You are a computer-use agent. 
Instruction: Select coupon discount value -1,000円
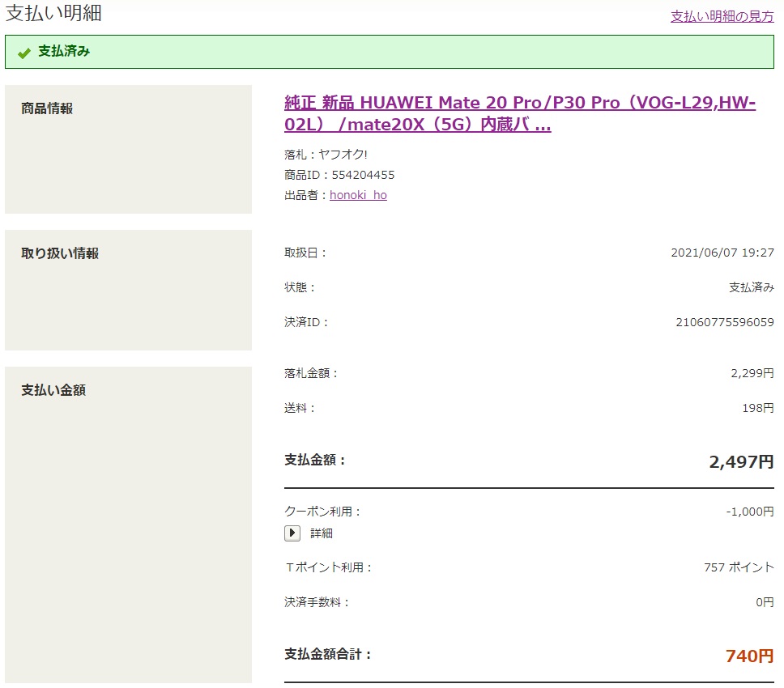750,512
